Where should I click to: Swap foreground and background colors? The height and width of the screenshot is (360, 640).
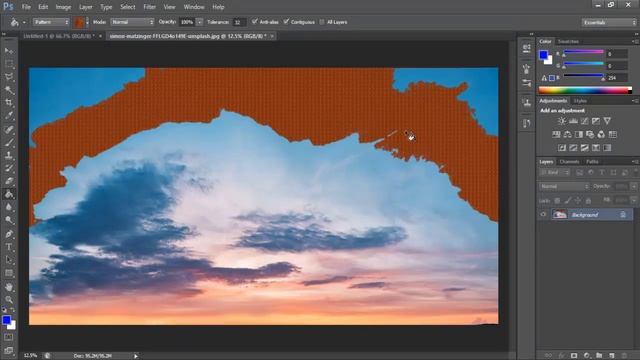click(x=13, y=310)
